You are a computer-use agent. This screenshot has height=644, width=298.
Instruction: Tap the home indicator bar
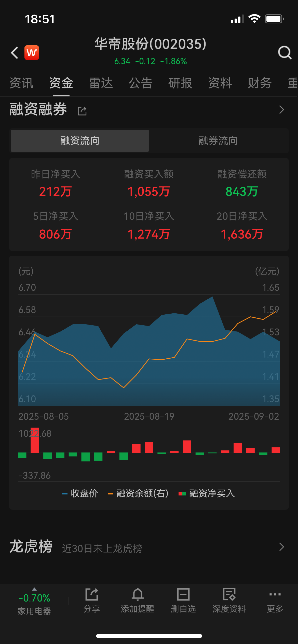point(149,636)
